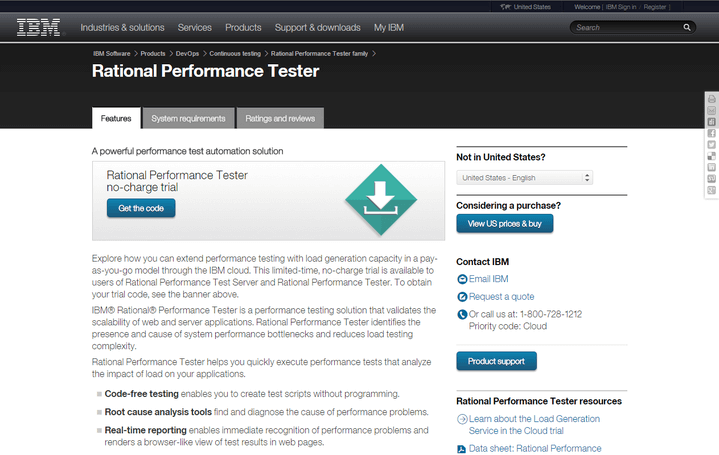The height and width of the screenshot is (455, 719).
Task: Open the Support & downloads menu
Action: click(317, 28)
